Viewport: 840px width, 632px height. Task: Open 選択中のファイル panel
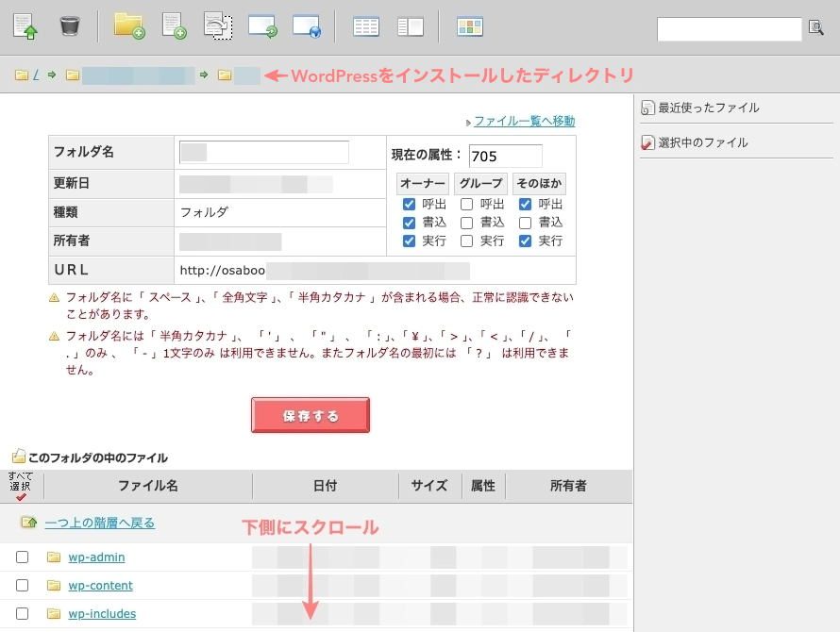pos(695,142)
